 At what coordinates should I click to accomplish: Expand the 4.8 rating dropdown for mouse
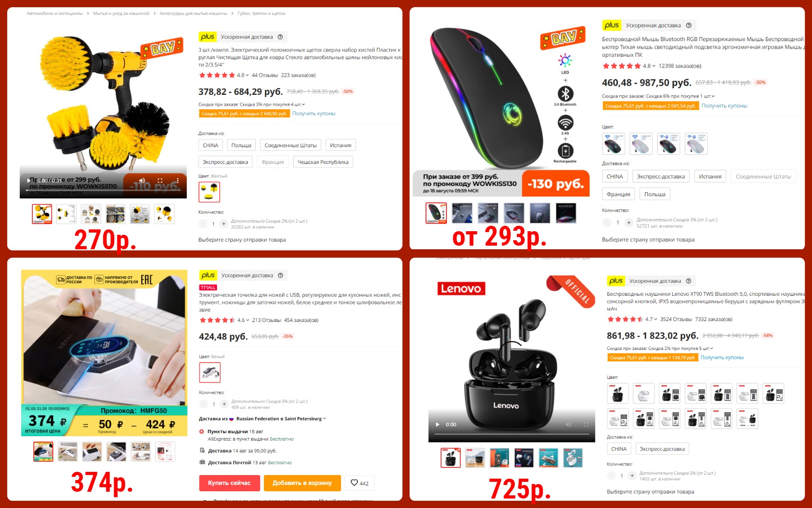[x=649, y=66]
